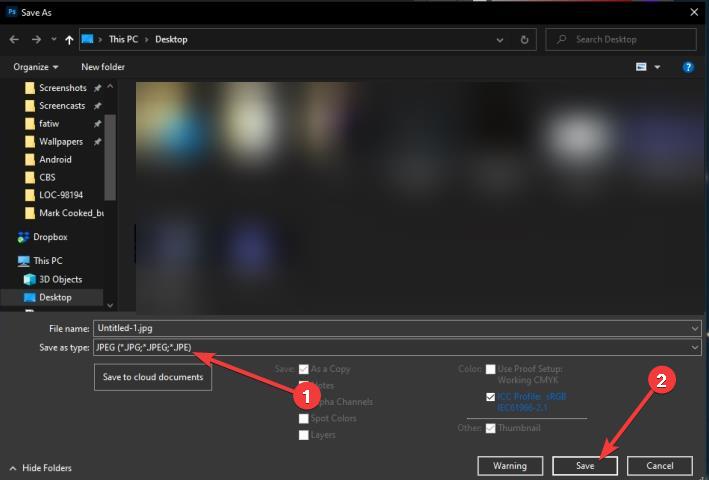This screenshot has width=709, height=480.
Task: Expand the address bar history dropdown
Action: [500, 40]
